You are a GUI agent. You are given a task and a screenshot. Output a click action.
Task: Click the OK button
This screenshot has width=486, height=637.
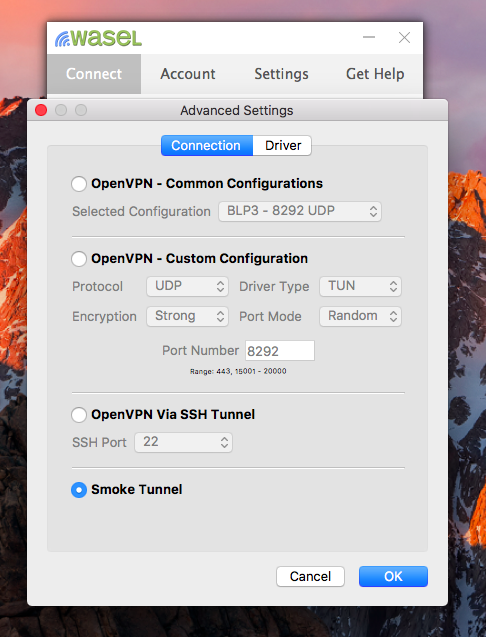coord(393,576)
